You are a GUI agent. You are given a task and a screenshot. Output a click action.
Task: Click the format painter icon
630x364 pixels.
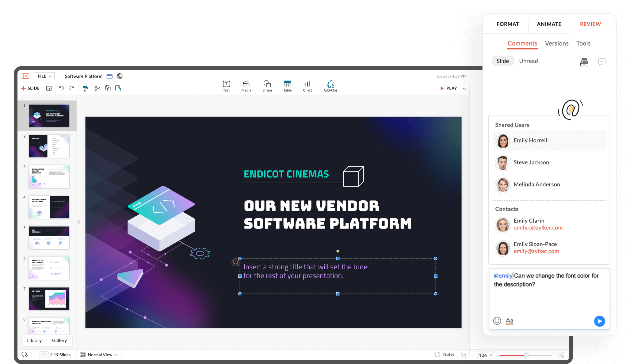click(85, 88)
